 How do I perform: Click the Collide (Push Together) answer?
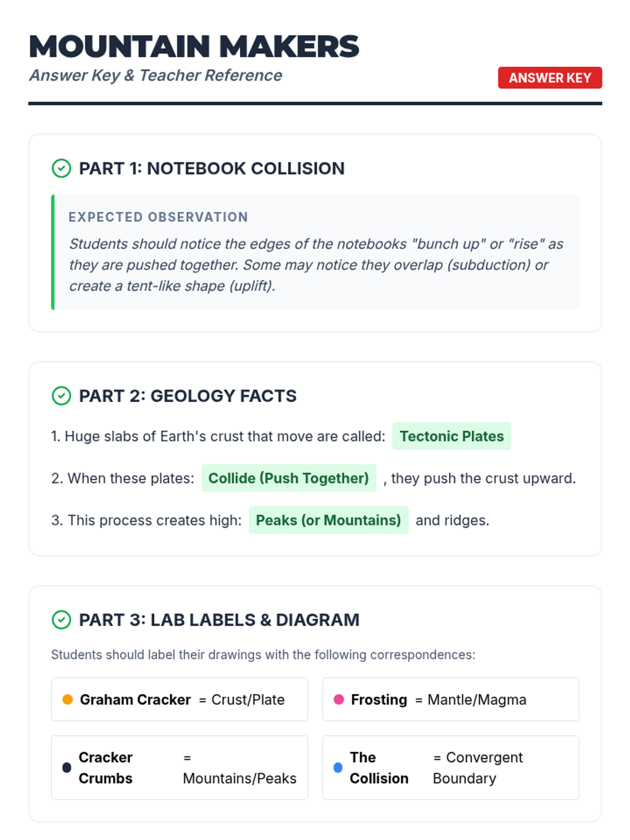coord(289,478)
